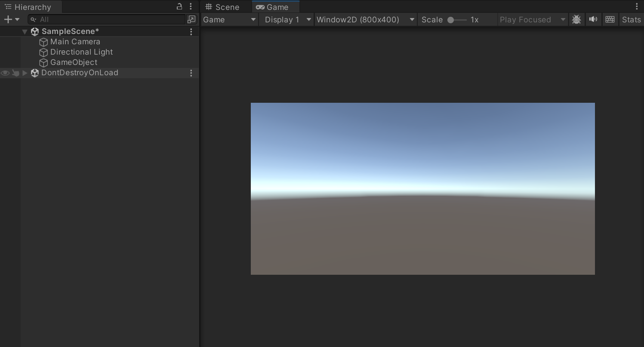Open Window2D (800x400) resolution dropdown
Screen dimensions: 644x347
click(365, 20)
